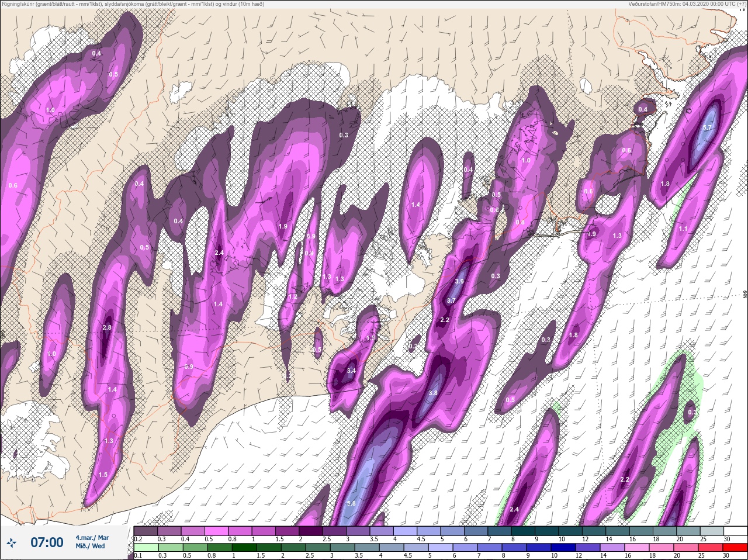The height and width of the screenshot is (560, 748).
Task: Click the 'Mið./ Wed' weekday label
Action: coord(90,546)
